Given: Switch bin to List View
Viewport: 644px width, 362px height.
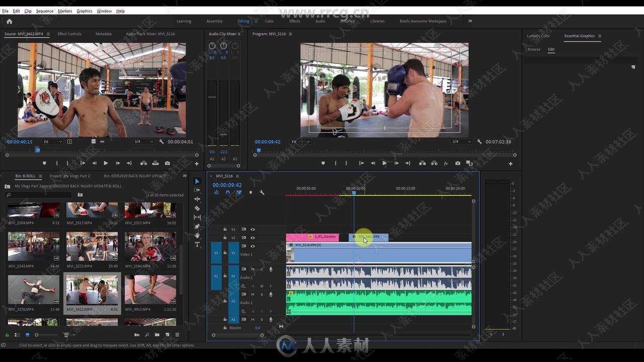Looking at the screenshot, I should [x=18, y=335].
